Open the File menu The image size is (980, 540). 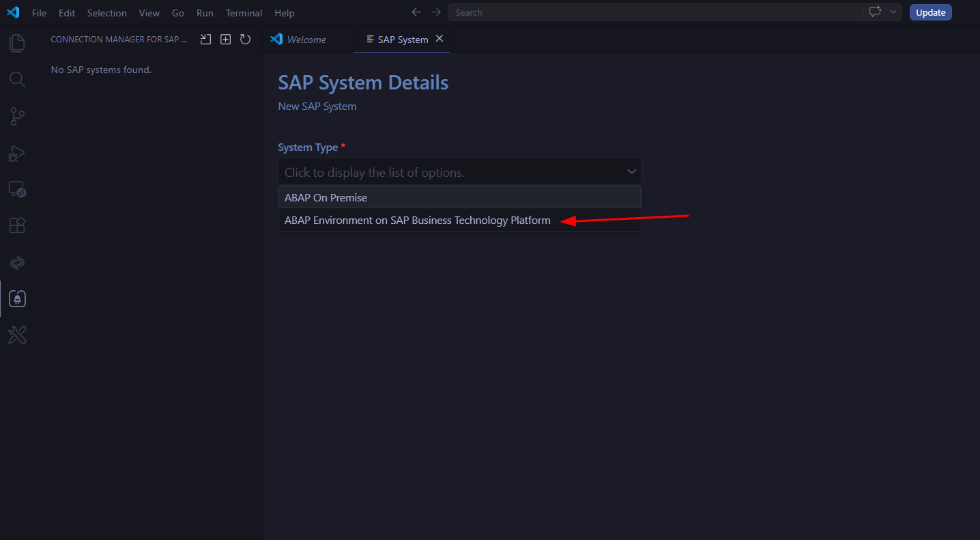coord(40,13)
